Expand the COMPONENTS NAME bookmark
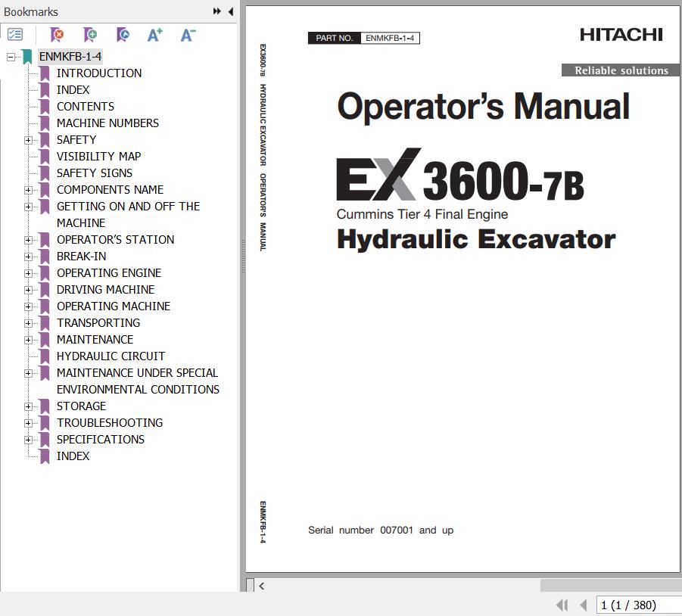 (28, 190)
